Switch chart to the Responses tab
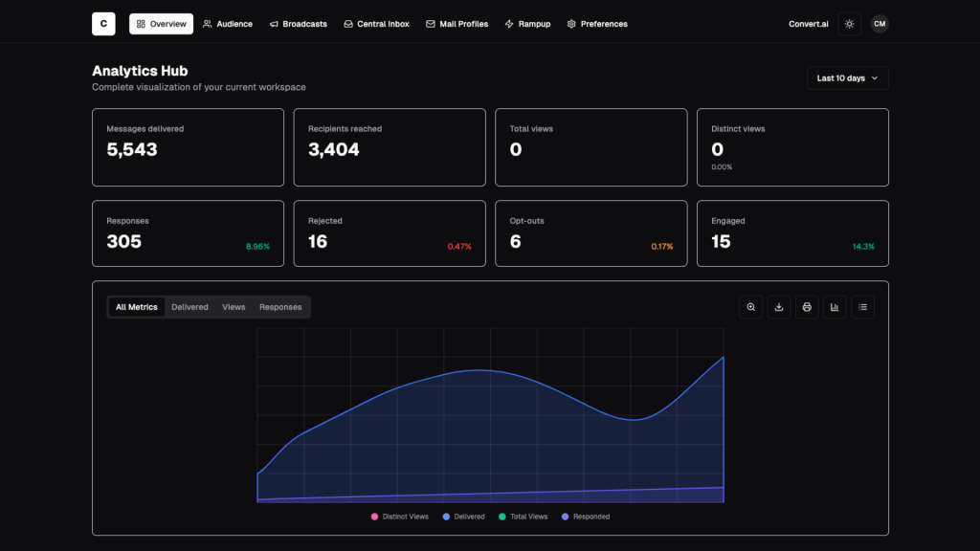The image size is (980, 551). coord(280,307)
